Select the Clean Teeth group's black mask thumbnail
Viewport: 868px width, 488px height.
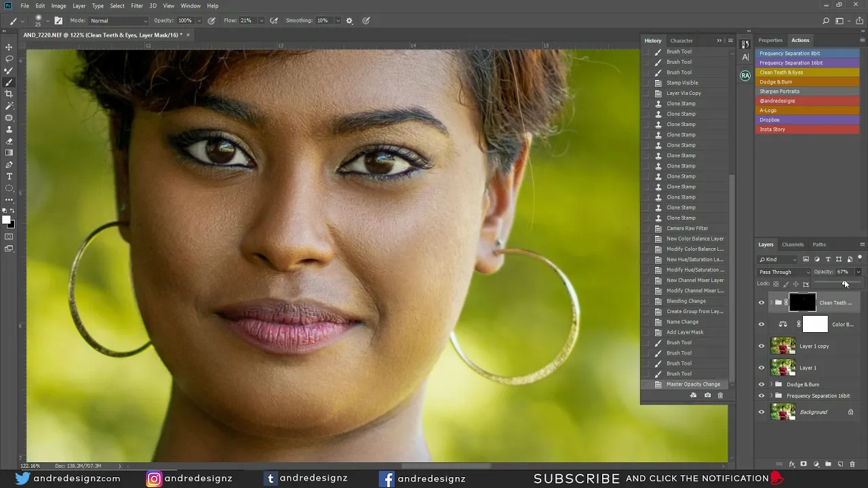[x=802, y=302]
